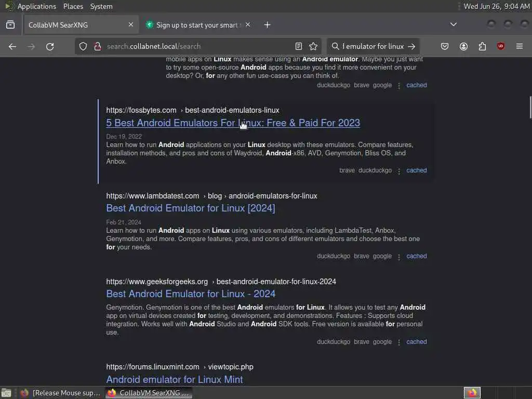The image size is (532, 399).
Task: Open cached link of topmost result
Action: [416, 85]
